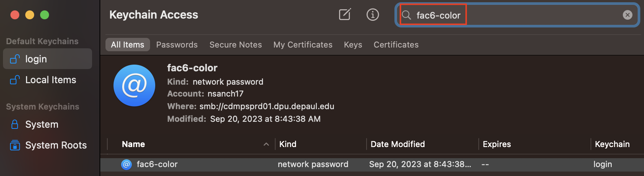
Task: Click the login keychain cell in the row
Action: point(602,164)
